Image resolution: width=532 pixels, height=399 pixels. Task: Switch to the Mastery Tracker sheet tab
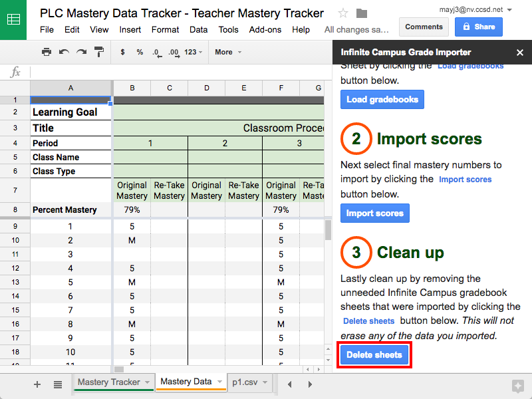point(108,382)
